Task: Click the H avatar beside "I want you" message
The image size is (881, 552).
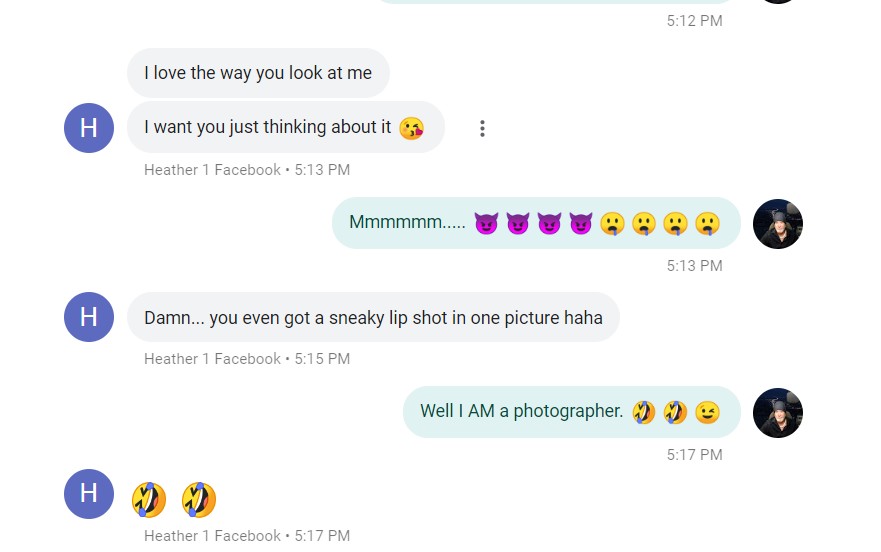Action: pos(89,128)
